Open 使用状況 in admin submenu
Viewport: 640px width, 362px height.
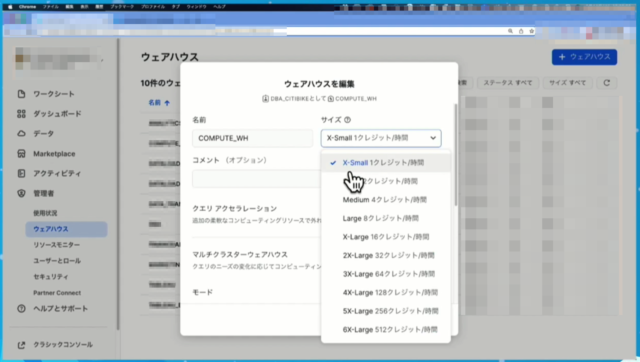point(45,213)
